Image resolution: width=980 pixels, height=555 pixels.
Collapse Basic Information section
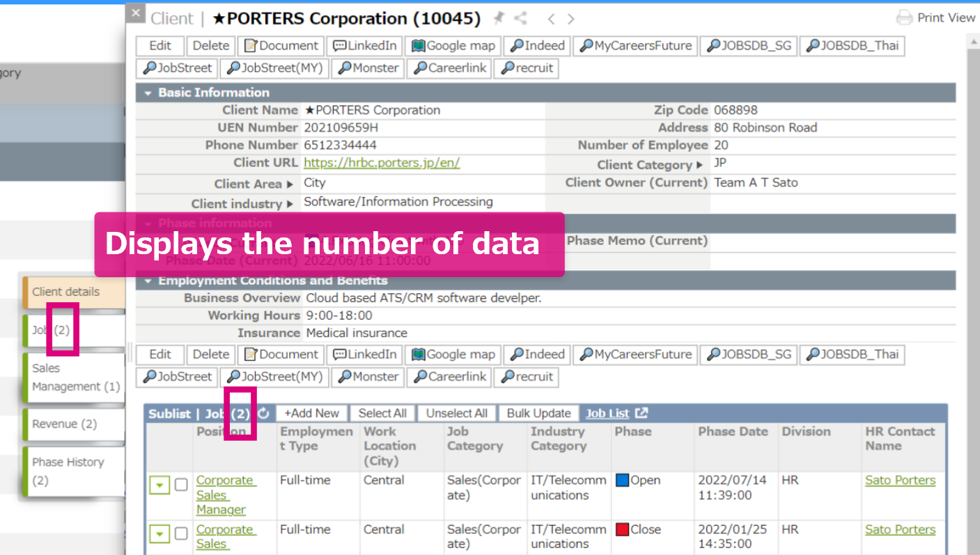click(148, 93)
